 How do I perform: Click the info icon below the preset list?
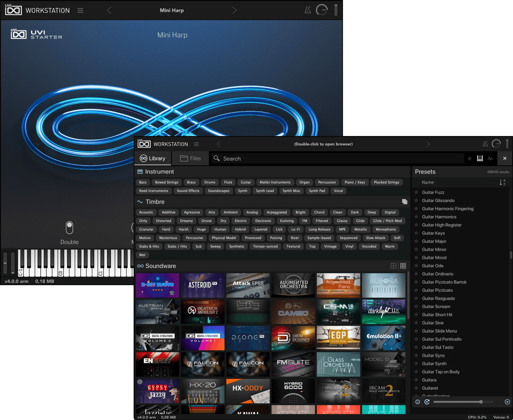(x=418, y=402)
